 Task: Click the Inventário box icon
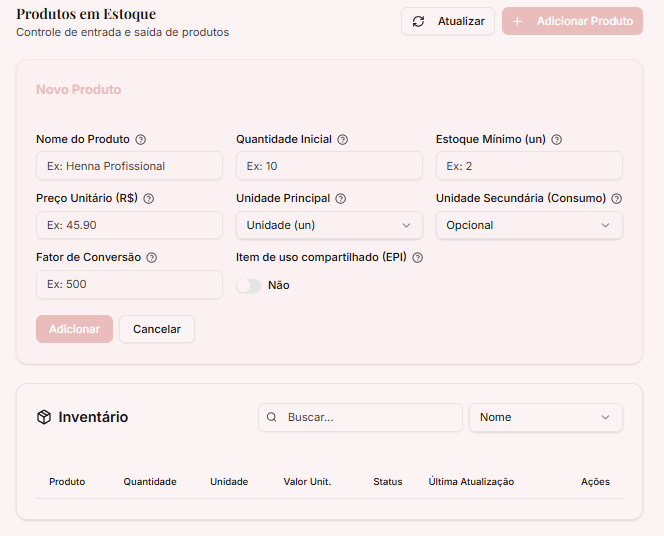tap(44, 417)
